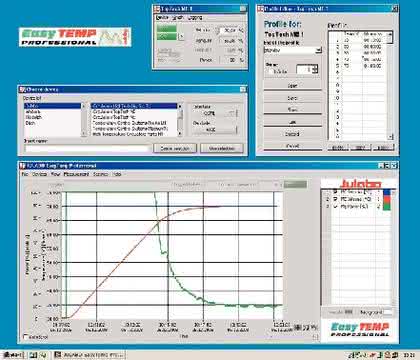Image resolution: width=420 pixels, height=360 pixels.
Task: Click Discard button in Profile Editor
Action: pos(293,134)
